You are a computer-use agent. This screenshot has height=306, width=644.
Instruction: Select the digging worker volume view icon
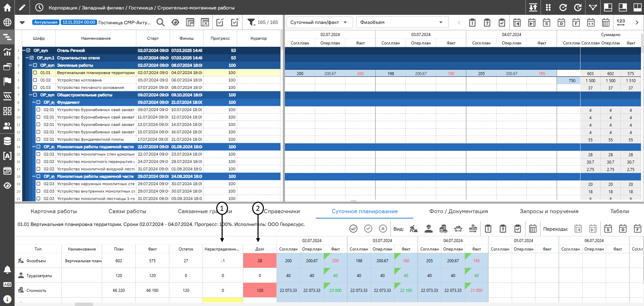click(x=414, y=229)
